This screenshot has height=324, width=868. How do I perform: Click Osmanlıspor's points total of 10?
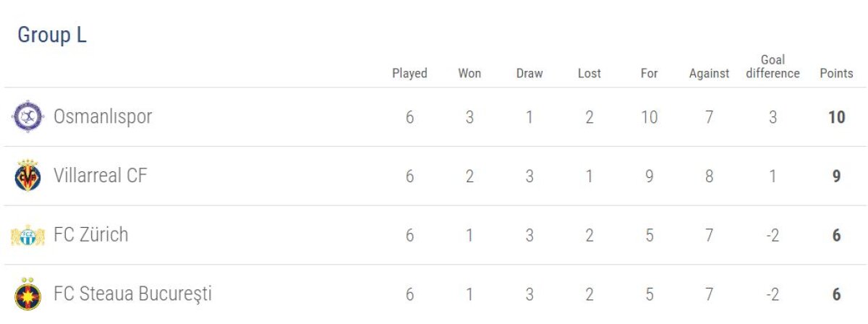coord(836,117)
